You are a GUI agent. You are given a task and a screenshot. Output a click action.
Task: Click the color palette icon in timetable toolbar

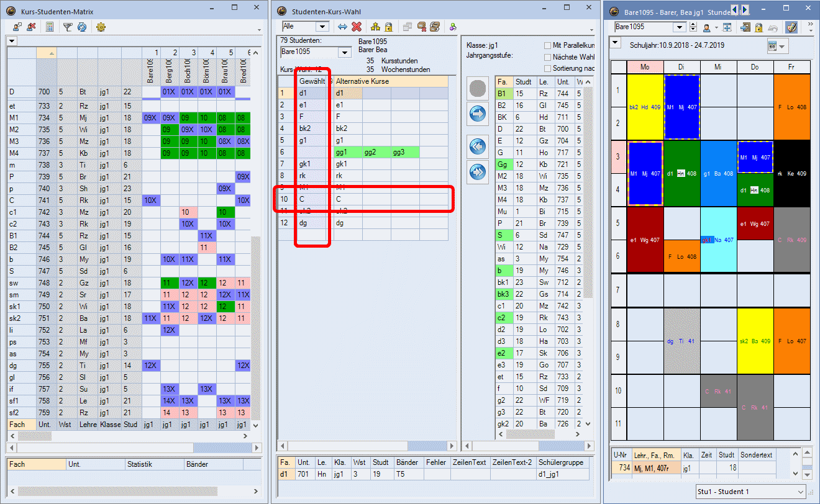[x=791, y=27]
